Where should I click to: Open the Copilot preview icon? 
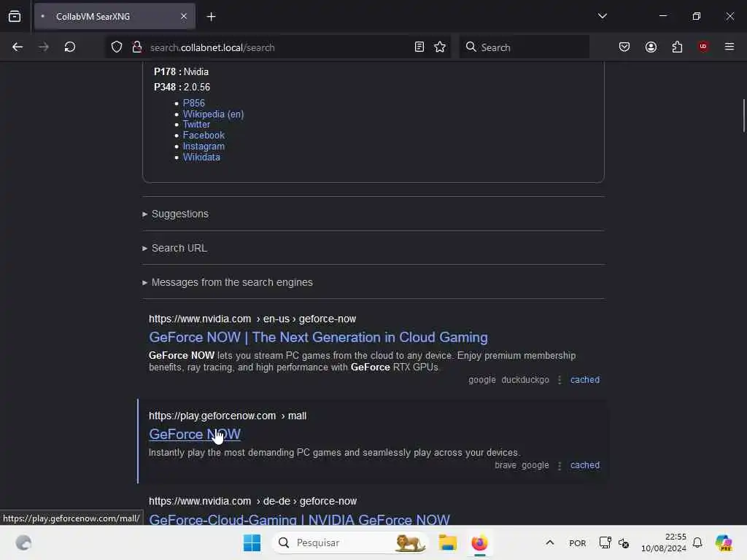pos(724,542)
